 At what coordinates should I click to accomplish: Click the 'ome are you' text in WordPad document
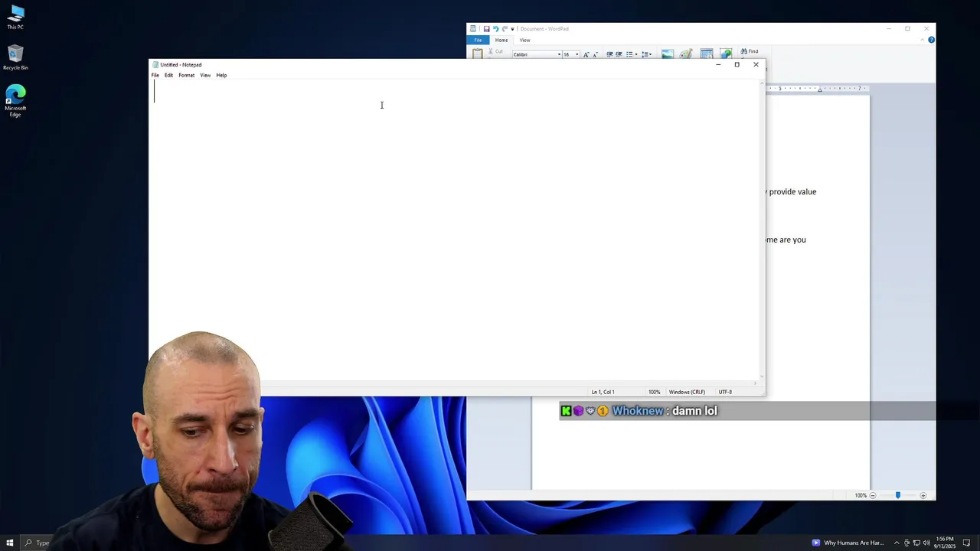(786, 240)
